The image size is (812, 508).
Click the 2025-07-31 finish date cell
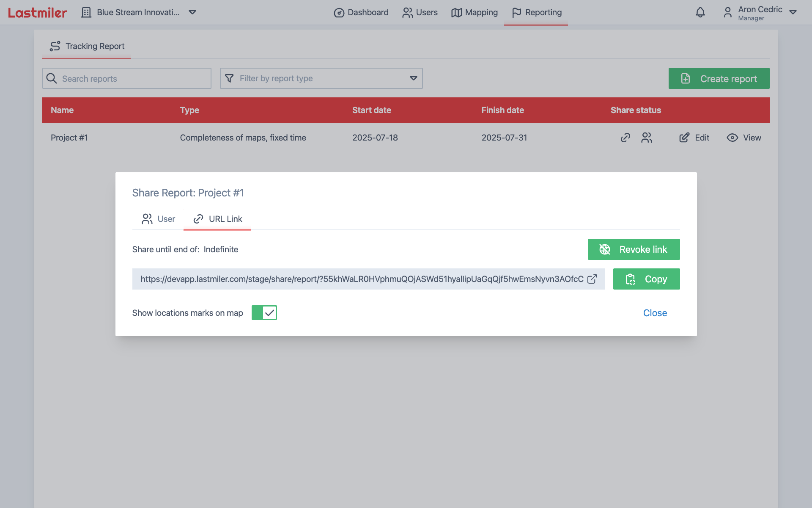pyautogui.click(x=504, y=138)
